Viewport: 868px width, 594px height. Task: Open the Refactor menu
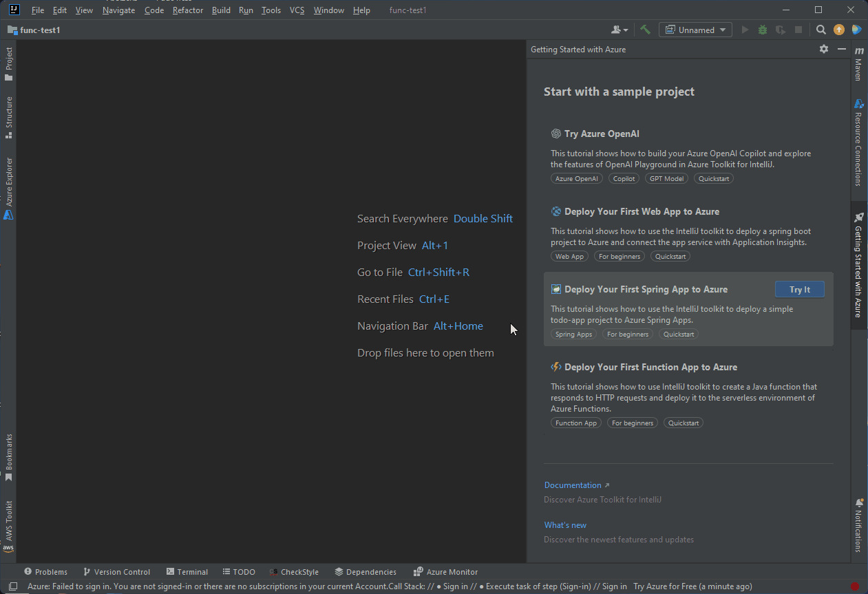click(188, 10)
